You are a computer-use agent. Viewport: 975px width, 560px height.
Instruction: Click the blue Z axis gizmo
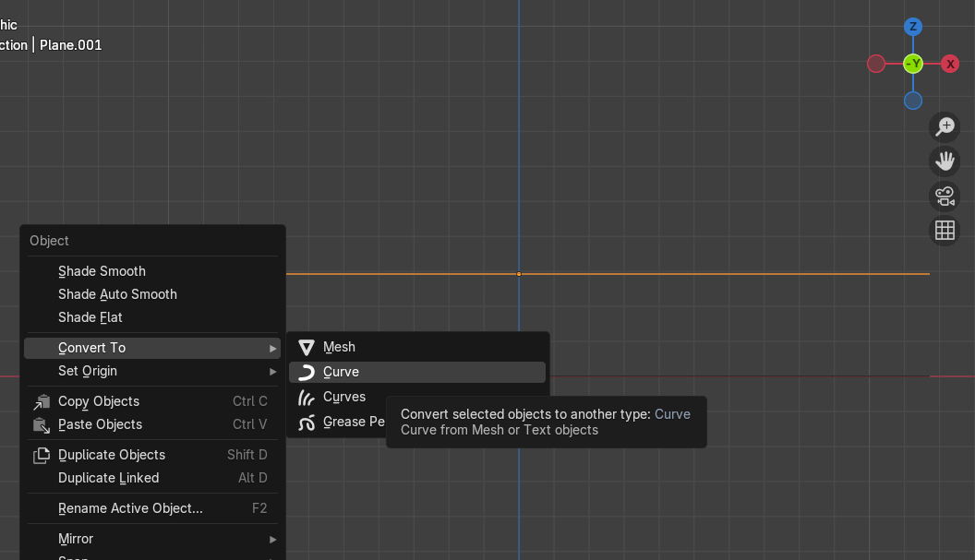(x=913, y=27)
